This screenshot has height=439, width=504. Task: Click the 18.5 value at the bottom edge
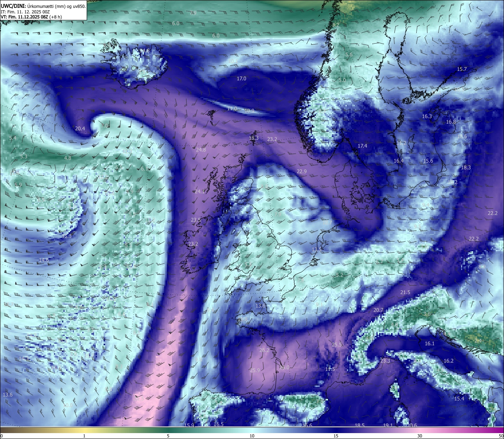pyautogui.click(x=359, y=425)
